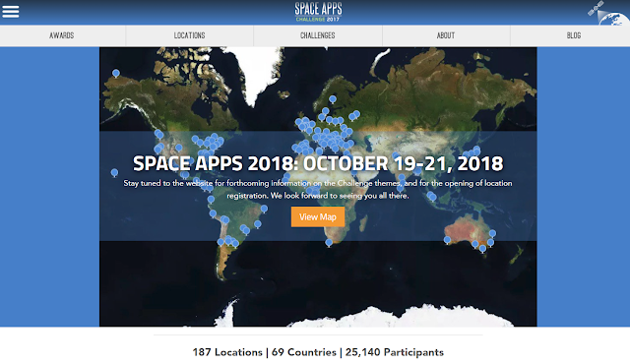This screenshot has width=630, height=364.
Task: Click the Space Apps 2018 headline text
Action: [x=318, y=163]
